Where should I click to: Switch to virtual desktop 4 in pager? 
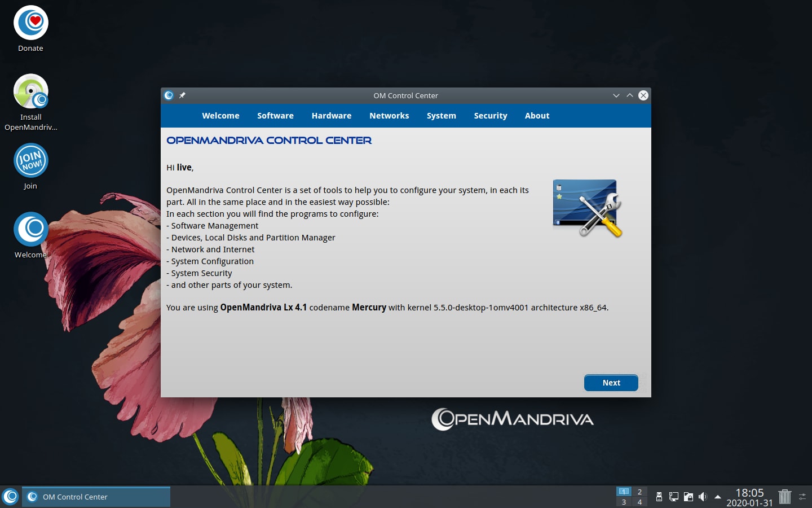pos(639,502)
